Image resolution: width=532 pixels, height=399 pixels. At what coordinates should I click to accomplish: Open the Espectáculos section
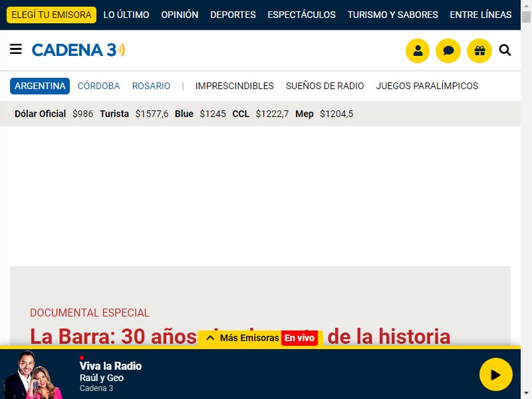tap(302, 15)
